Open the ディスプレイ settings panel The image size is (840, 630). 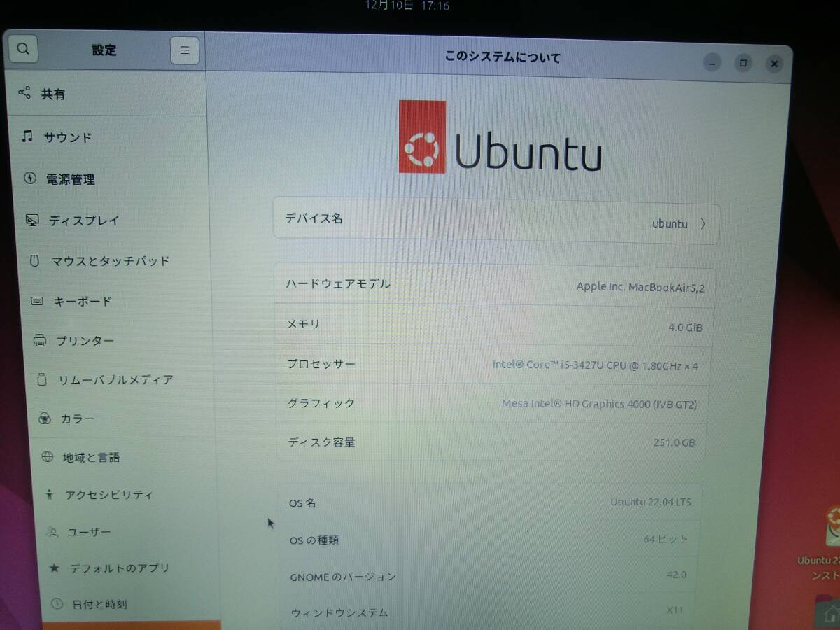pos(113,220)
